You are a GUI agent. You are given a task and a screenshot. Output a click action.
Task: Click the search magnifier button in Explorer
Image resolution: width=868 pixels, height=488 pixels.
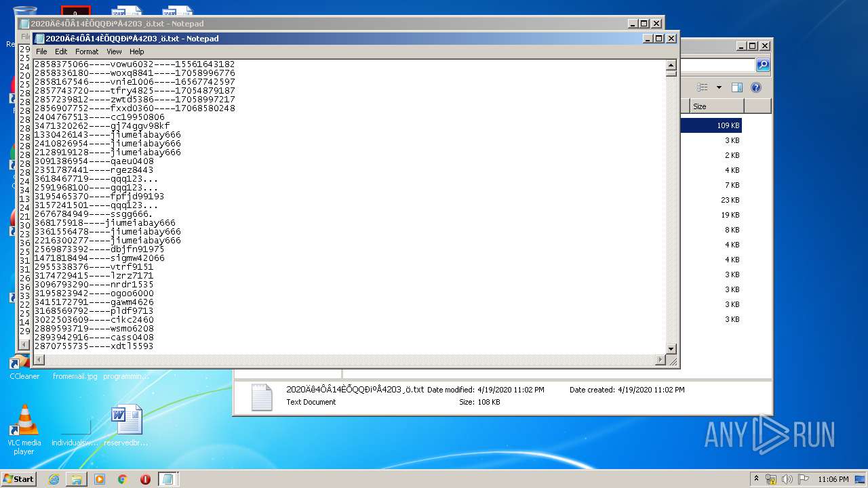763,65
